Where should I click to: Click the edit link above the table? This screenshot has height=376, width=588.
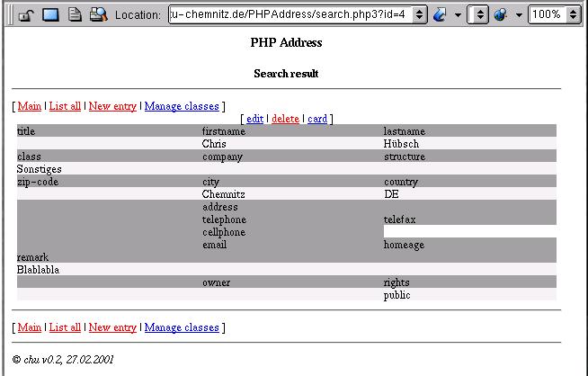tap(254, 119)
